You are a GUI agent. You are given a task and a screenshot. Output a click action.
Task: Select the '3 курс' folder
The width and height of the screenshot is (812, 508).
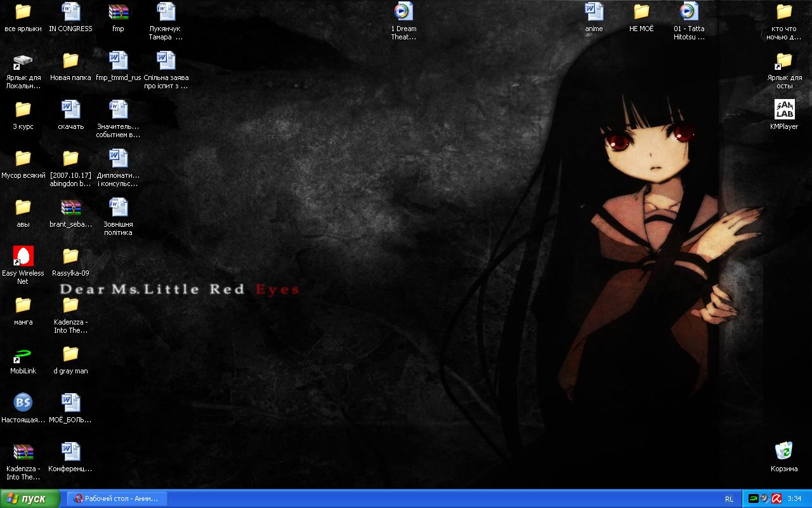(x=23, y=109)
